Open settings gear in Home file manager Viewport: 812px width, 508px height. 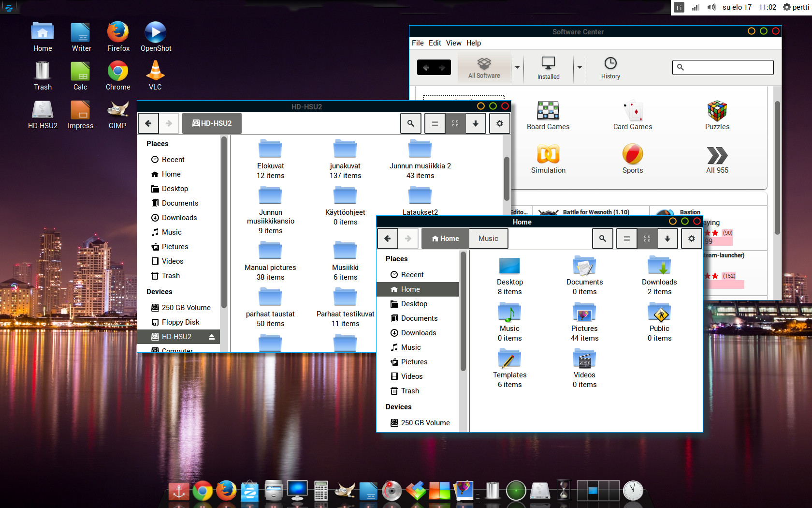tap(691, 239)
